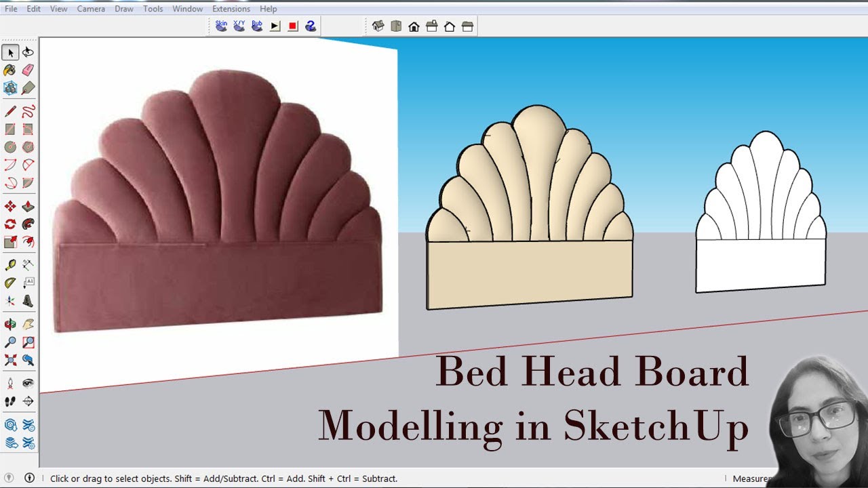Image resolution: width=868 pixels, height=488 pixels.
Task: Switch to Front view
Action: [414, 26]
